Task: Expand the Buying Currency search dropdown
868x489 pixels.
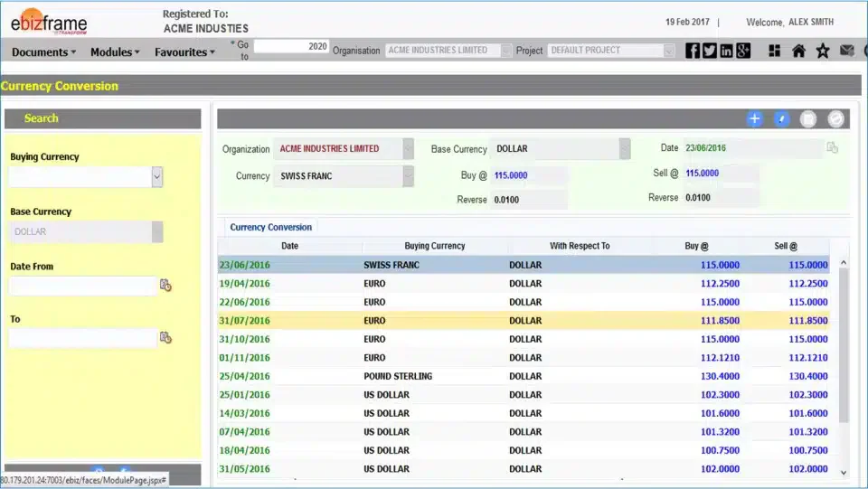Action: tap(156, 177)
